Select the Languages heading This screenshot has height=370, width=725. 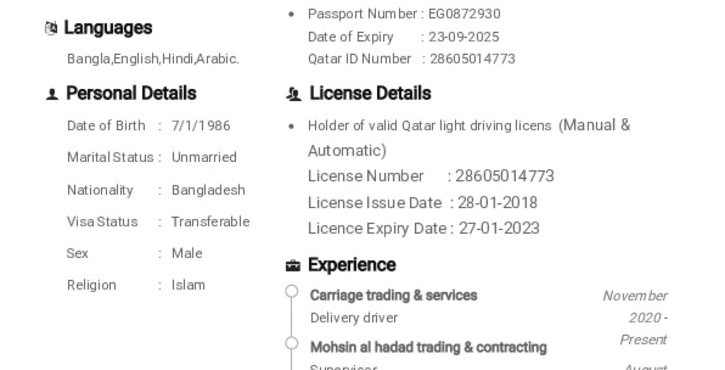[x=108, y=28]
